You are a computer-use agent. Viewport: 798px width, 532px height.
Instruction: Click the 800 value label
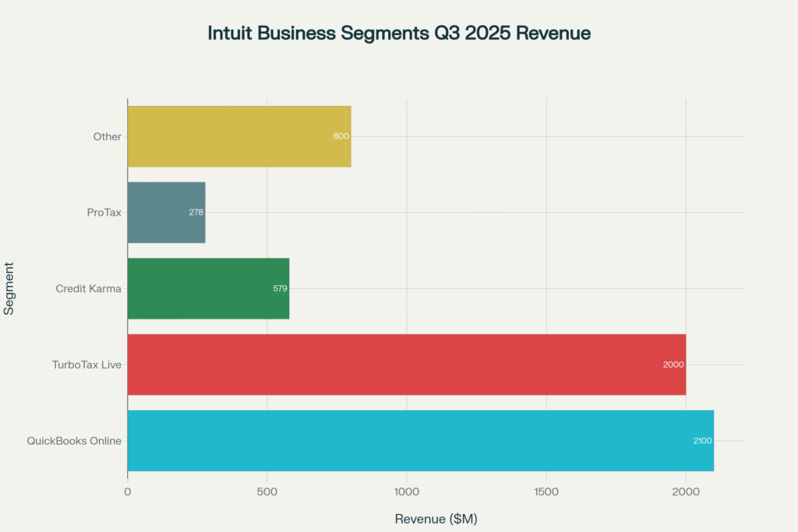click(x=341, y=136)
